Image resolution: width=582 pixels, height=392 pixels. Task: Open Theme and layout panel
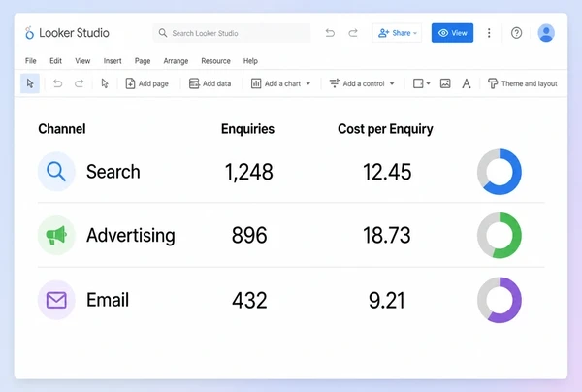tap(522, 83)
